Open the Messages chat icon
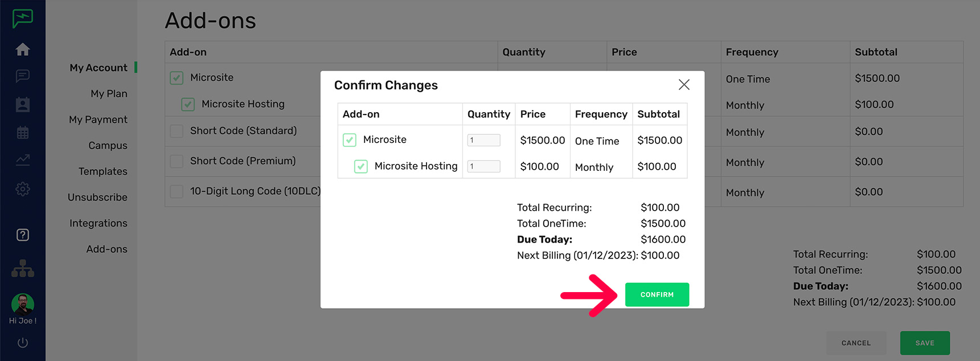Screen dimensions: 980x361 [23, 76]
